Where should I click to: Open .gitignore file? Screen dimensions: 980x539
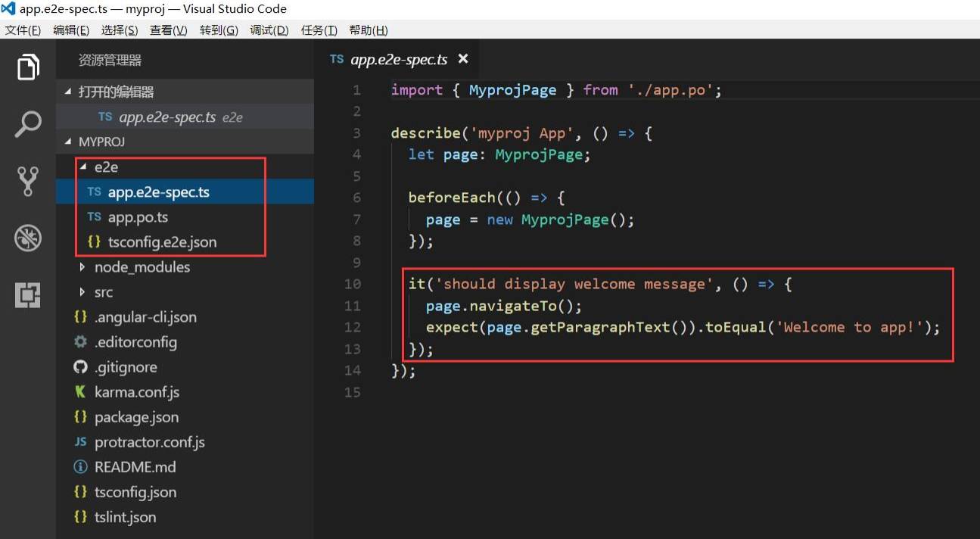tap(185, 367)
